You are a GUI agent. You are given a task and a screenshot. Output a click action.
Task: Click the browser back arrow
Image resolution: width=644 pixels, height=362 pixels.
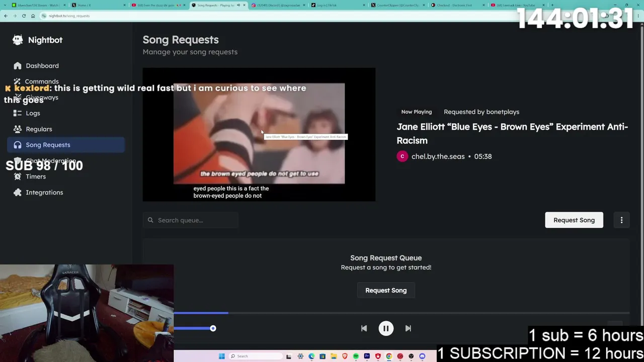tap(6, 16)
